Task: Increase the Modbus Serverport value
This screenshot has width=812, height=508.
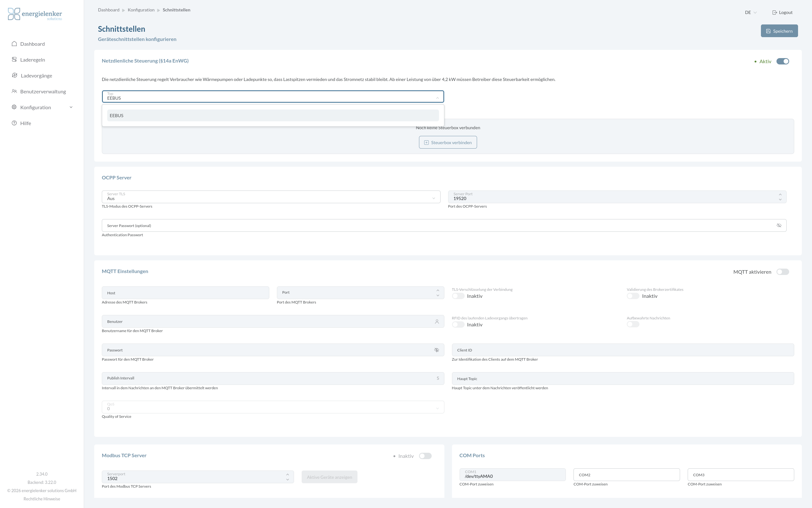Action: pyautogui.click(x=288, y=474)
